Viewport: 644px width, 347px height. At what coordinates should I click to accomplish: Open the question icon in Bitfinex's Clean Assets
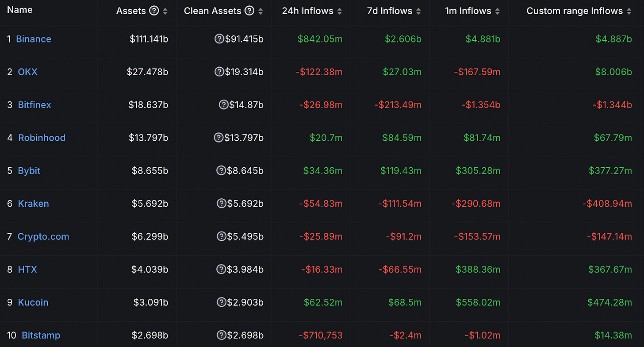[x=224, y=104]
